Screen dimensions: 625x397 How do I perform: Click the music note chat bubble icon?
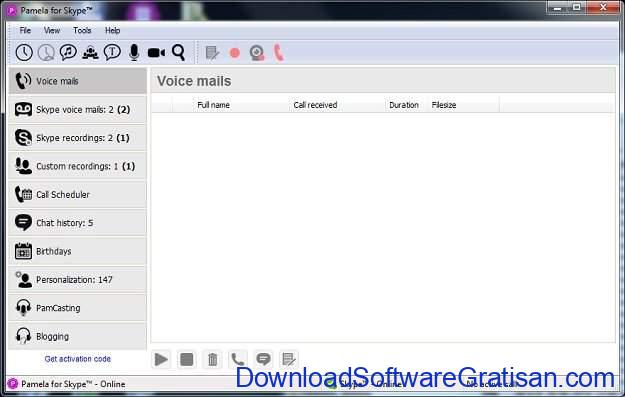pos(68,52)
